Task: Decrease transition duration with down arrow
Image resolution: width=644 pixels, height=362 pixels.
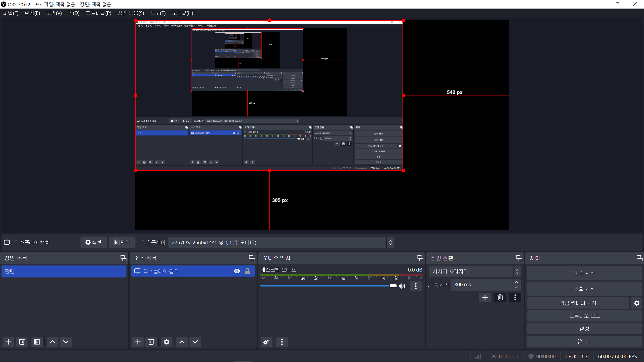Action: click(516, 287)
